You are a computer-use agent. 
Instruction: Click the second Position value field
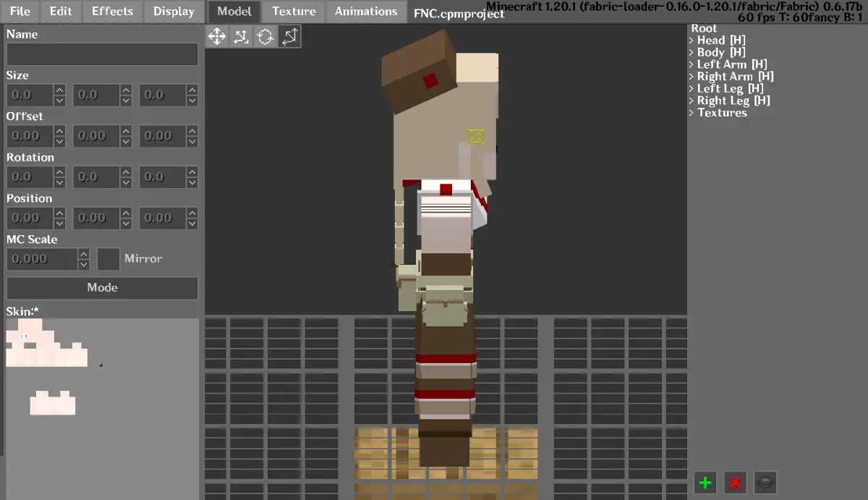[96, 218]
